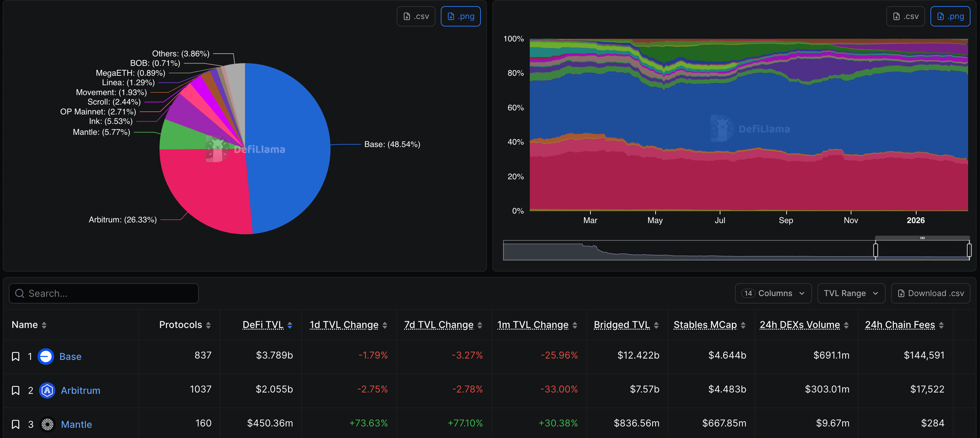This screenshot has height=438, width=980.
Task: Click the Arbitrum chain logo icon
Action: point(47,390)
